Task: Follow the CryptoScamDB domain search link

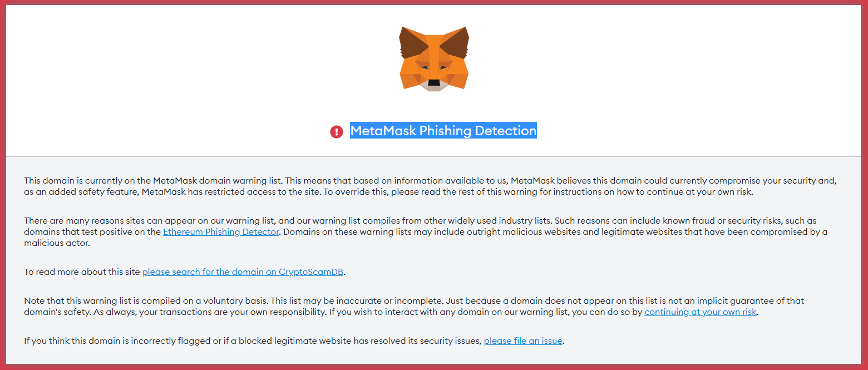Action: click(x=243, y=272)
